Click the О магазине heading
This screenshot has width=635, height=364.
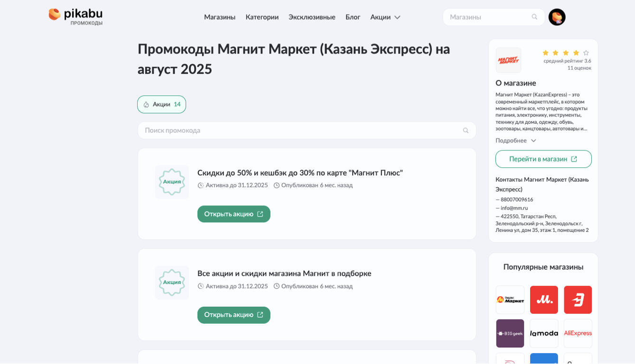coord(516,83)
